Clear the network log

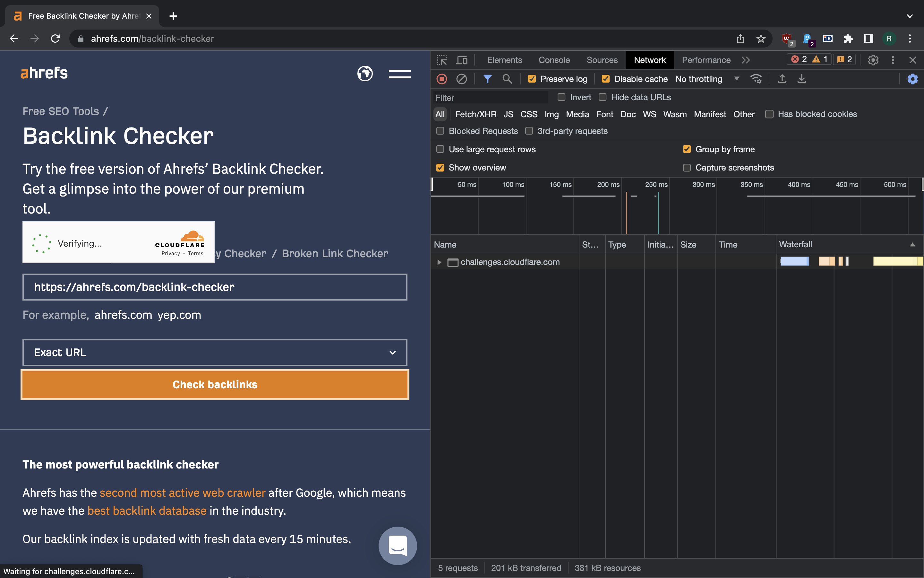click(x=462, y=79)
